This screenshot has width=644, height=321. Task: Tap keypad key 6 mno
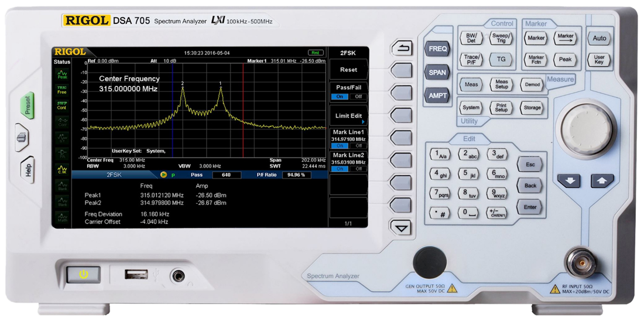[x=497, y=174]
